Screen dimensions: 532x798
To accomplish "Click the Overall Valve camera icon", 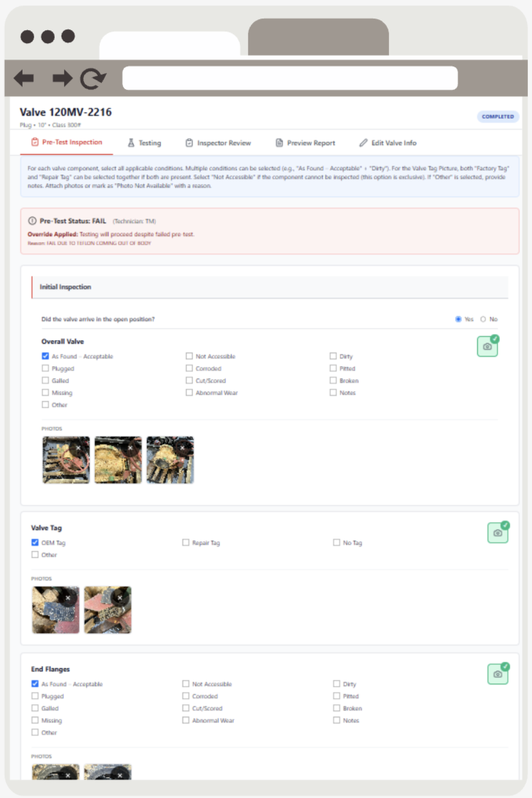I will (x=488, y=346).
